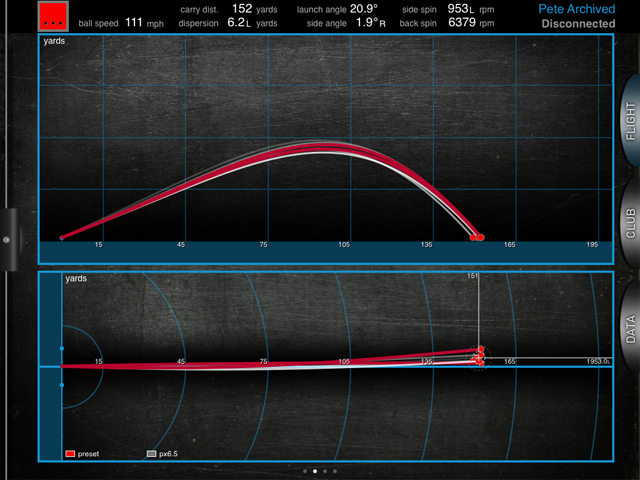Tap the Disconnected status label
This screenshot has height=480, width=640.
point(578,23)
